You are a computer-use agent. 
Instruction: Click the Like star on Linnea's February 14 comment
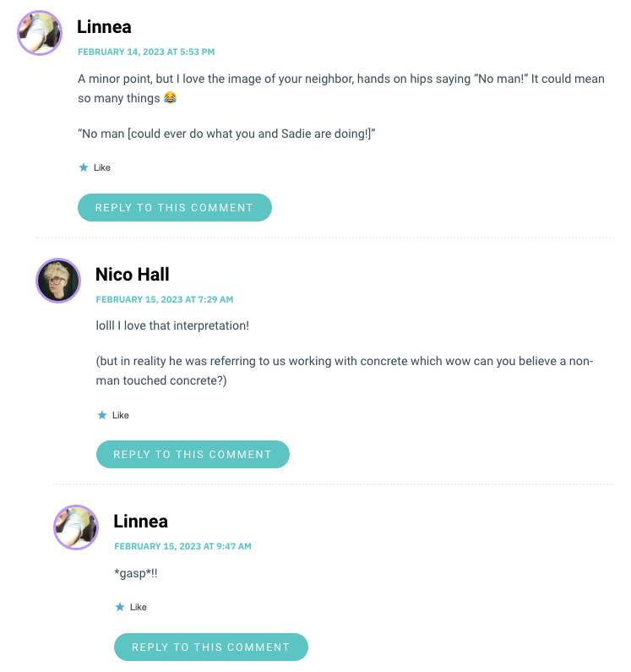click(84, 167)
